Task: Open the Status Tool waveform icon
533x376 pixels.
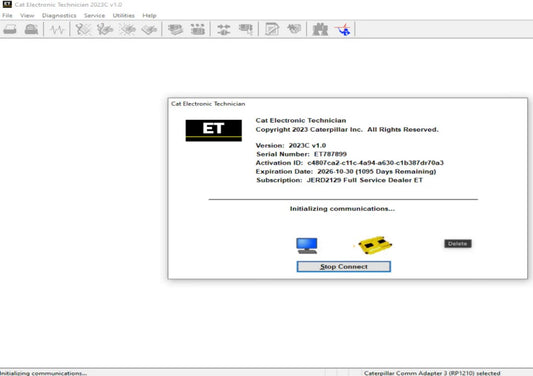Action: click(x=57, y=30)
